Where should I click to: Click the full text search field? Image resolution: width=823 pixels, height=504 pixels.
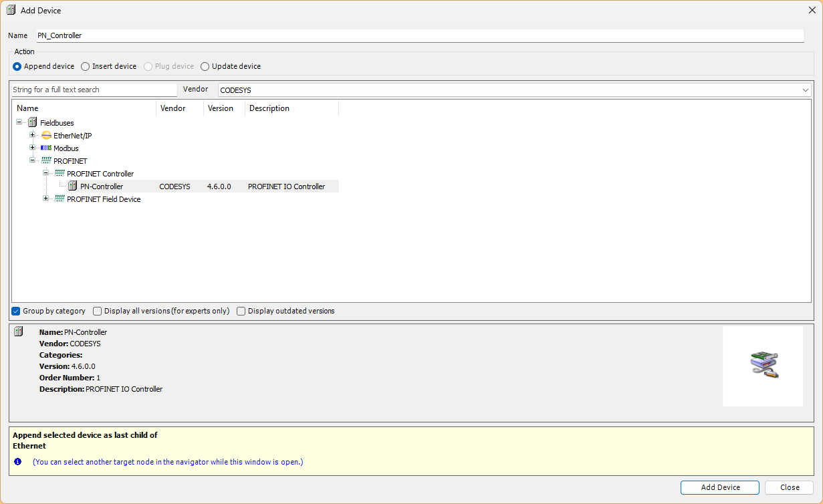(x=94, y=90)
